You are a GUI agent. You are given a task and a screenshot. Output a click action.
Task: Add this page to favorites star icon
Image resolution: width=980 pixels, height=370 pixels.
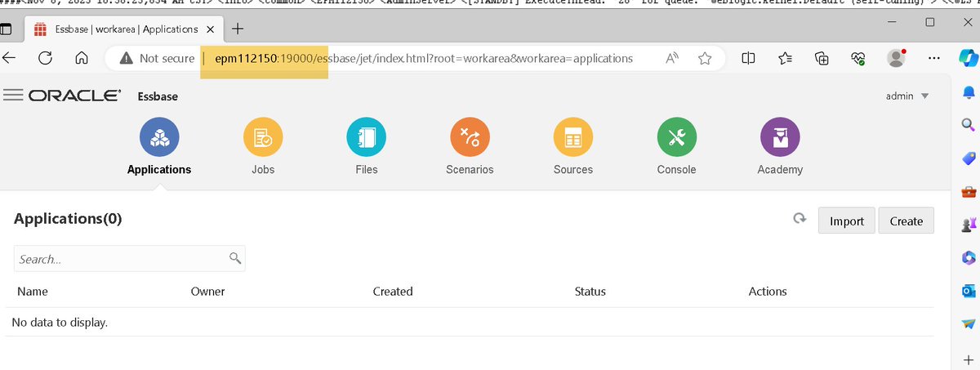[705, 58]
